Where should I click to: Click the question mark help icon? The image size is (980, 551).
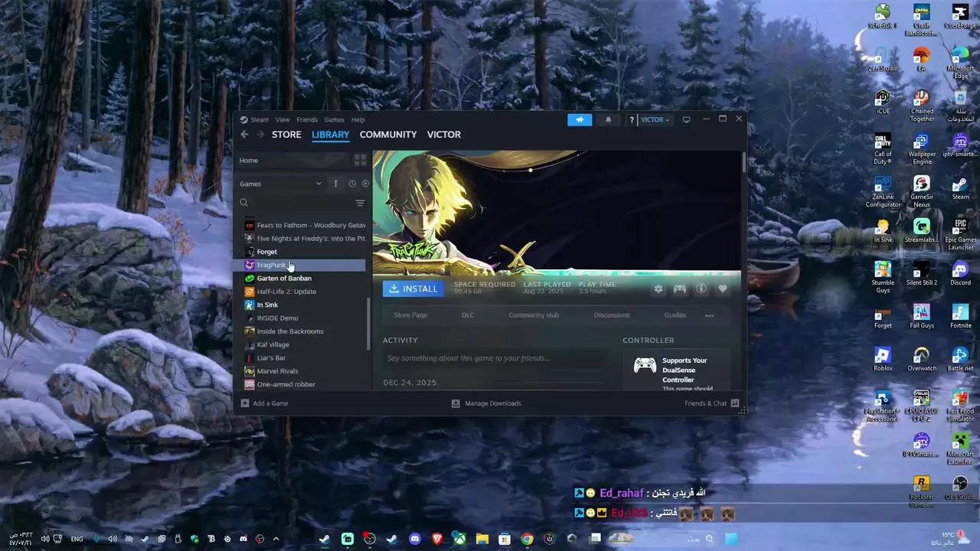point(632,120)
